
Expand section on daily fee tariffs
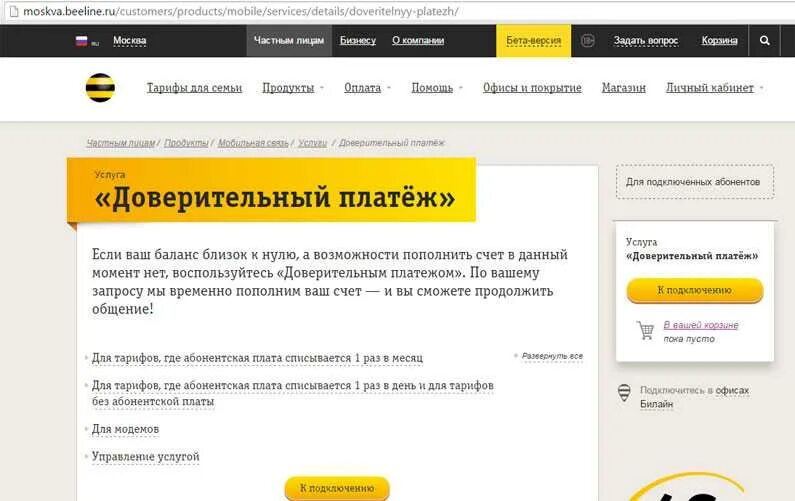(x=293, y=393)
